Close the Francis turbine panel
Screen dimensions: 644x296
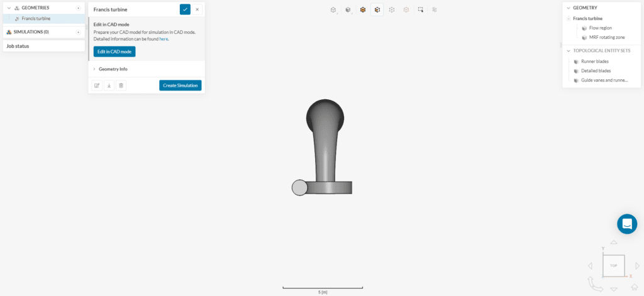click(197, 9)
